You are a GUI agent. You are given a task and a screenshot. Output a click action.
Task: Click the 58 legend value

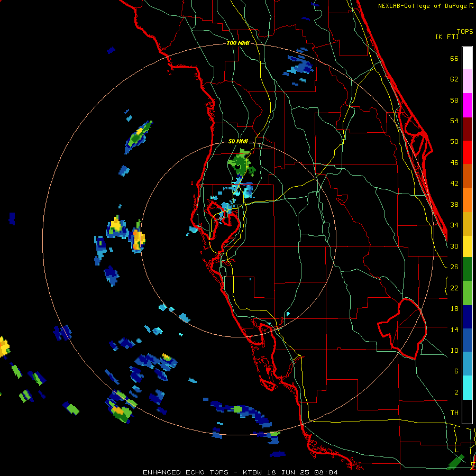click(x=454, y=100)
